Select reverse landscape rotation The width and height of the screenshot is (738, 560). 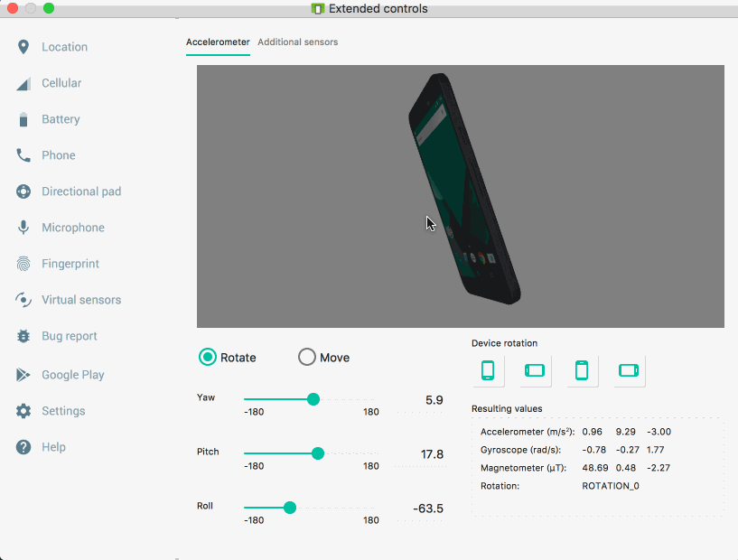click(x=629, y=370)
